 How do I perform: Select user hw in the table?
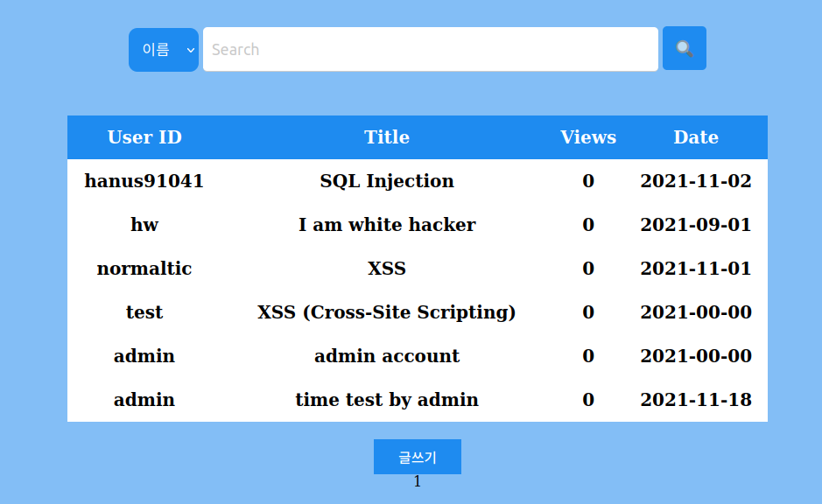pyautogui.click(x=144, y=225)
